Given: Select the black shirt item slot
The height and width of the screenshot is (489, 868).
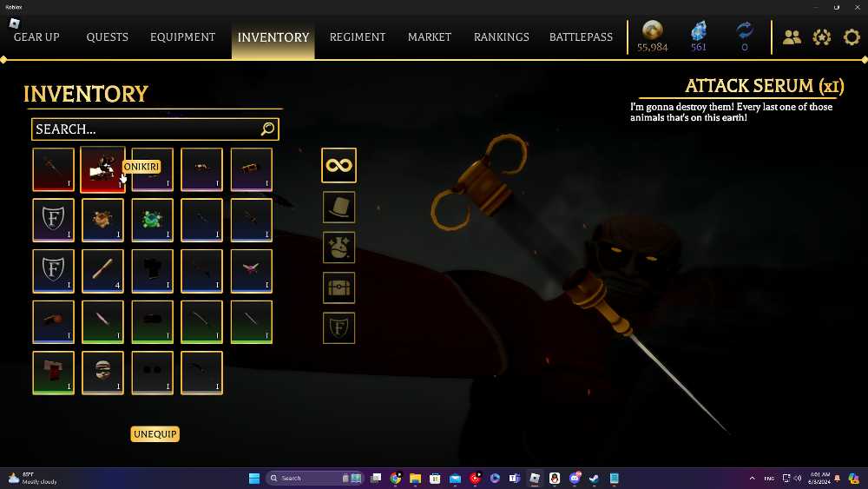Looking at the screenshot, I should [x=152, y=271].
